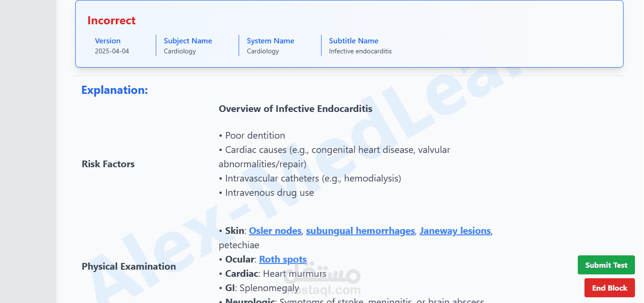Select the Subtitle Name label
The height and width of the screenshot is (303, 644).
[354, 41]
